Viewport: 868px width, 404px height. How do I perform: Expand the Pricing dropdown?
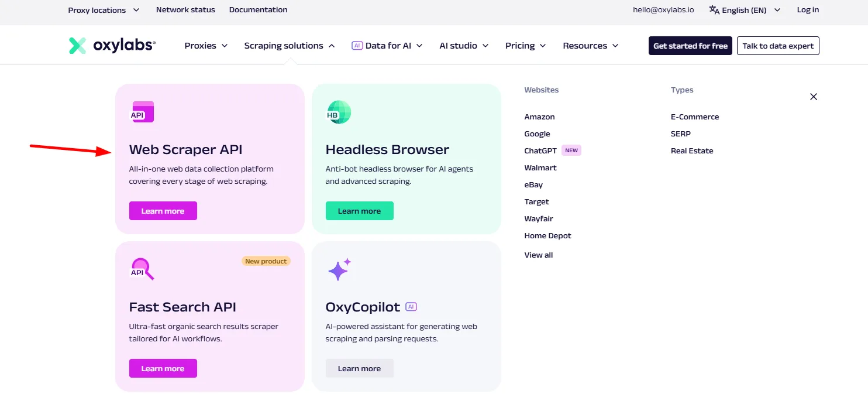525,45
